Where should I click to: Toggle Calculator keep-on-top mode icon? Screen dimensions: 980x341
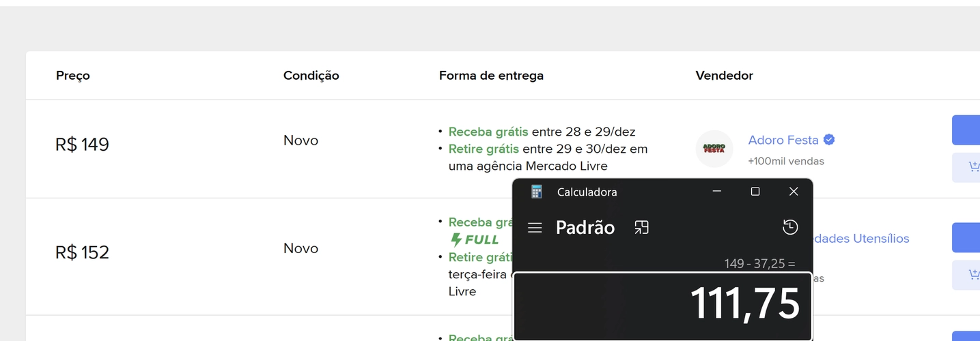tap(641, 228)
